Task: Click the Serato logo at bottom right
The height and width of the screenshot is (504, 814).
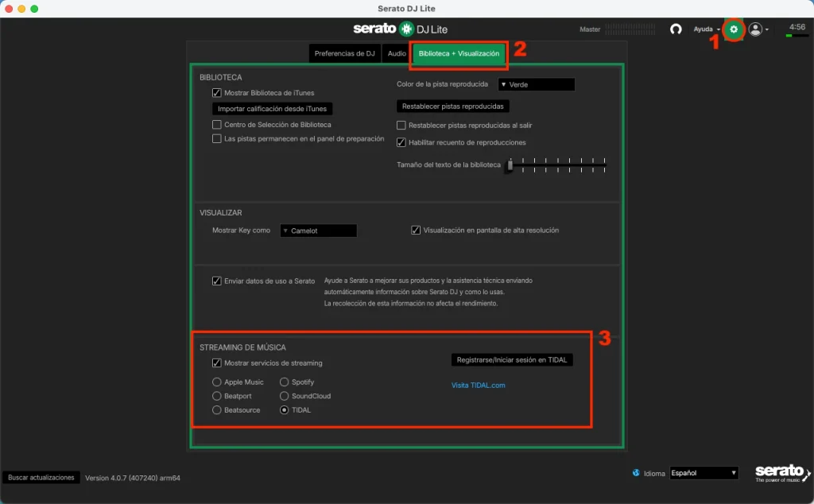Action: click(x=782, y=473)
